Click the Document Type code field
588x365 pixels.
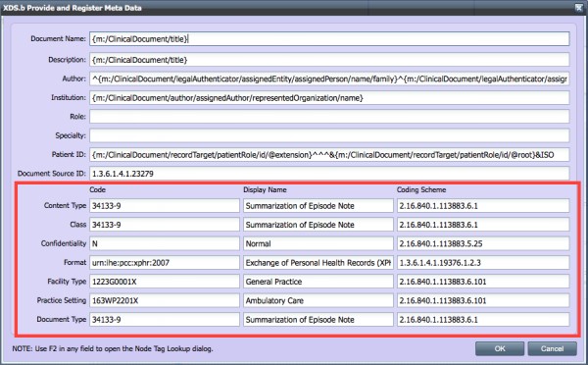pos(165,320)
